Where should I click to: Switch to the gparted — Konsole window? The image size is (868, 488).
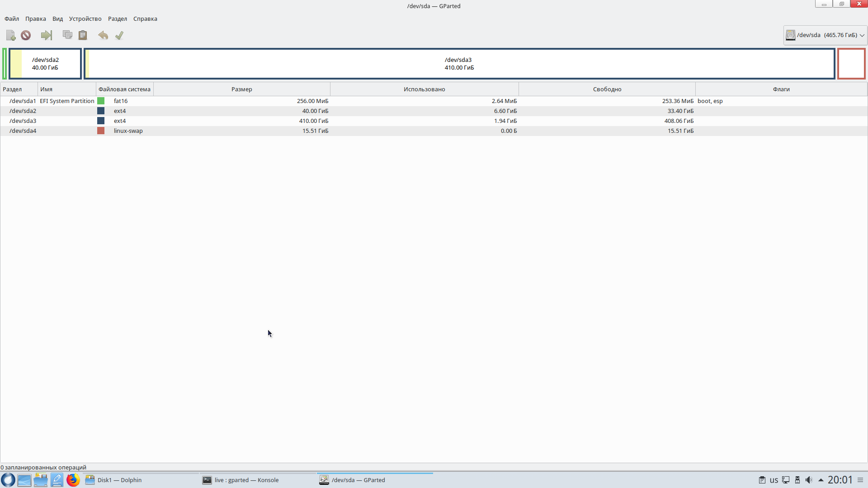[x=258, y=480]
